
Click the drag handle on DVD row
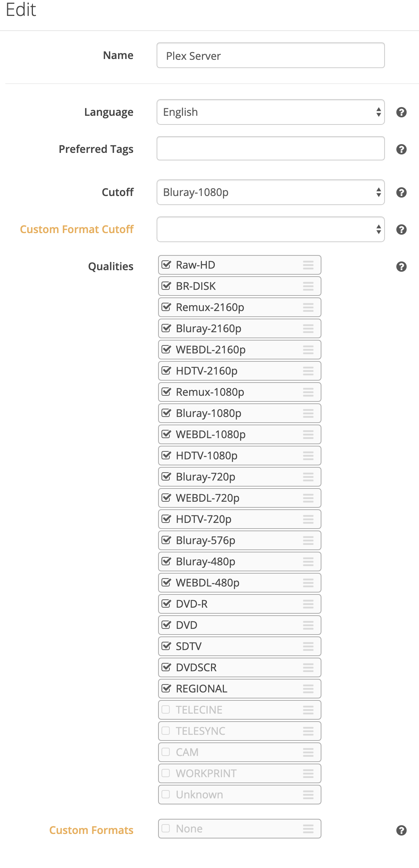click(x=308, y=625)
